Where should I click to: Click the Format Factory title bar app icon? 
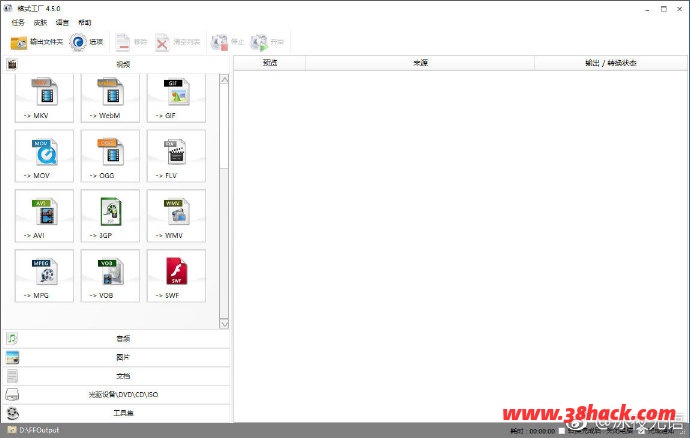click(x=8, y=8)
